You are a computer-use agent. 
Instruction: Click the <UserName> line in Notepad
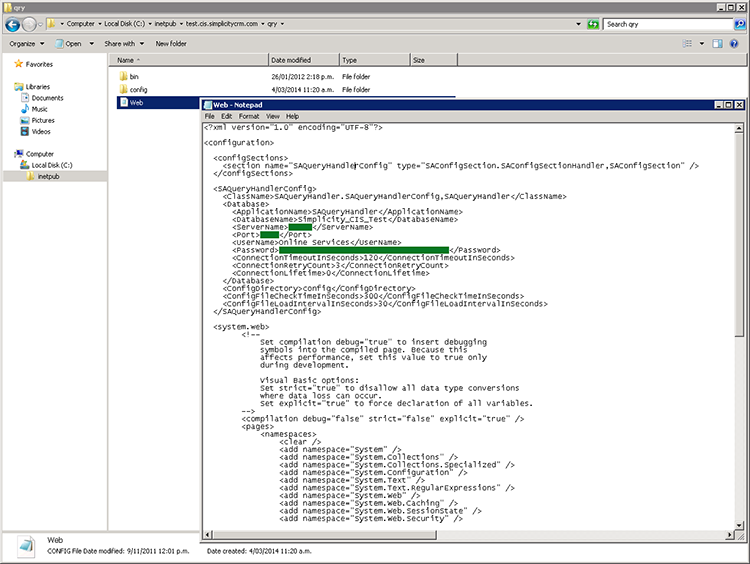click(x=317, y=242)
